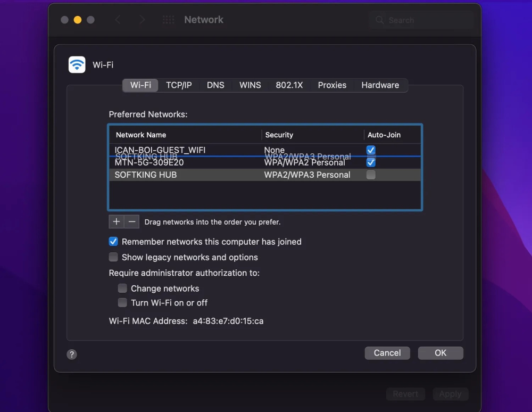Enable Show legacy networks and options
Viewport: 532px width, 412px height.
113,257
